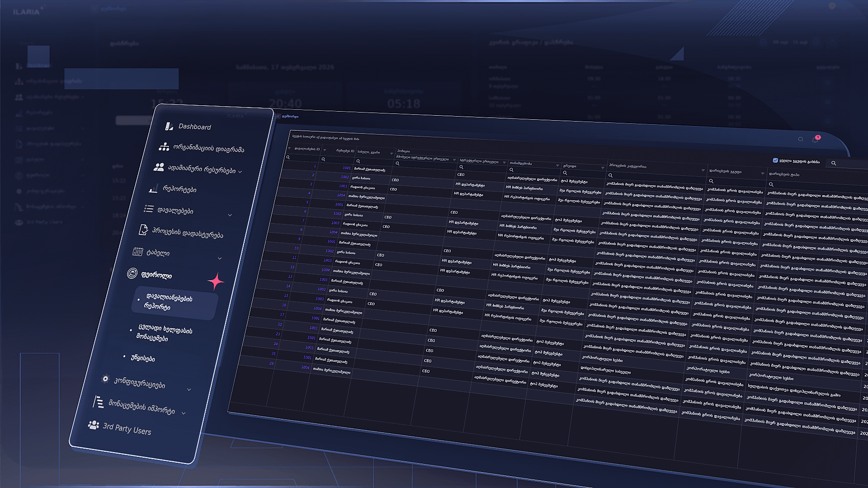Image resolution: width=868 pixels, height=488 pixels.
Task: Click the pink sparkle star icon
Action: [x=216, y=282]
